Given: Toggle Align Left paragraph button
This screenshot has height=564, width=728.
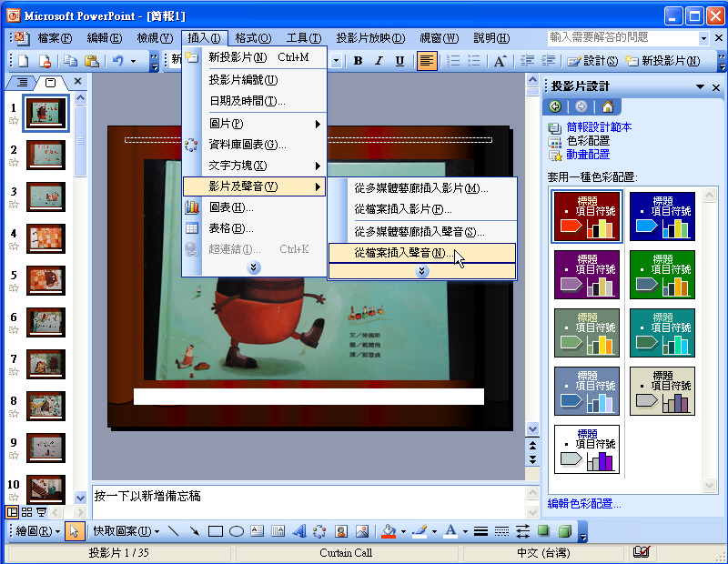Looking at the screenshot, I should (427, 61).
